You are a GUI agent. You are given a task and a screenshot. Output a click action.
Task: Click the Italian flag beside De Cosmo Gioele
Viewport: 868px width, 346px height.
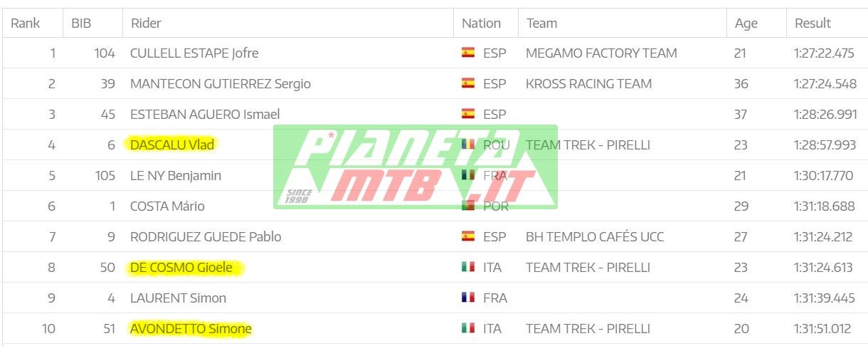[468, 267]
